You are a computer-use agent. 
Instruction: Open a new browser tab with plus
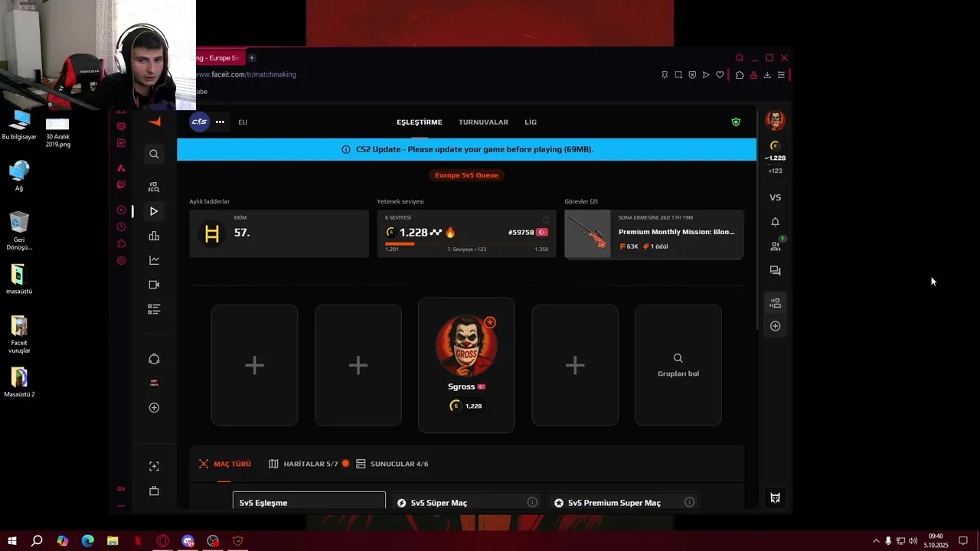pyautogui.click(x=251, y=58)
